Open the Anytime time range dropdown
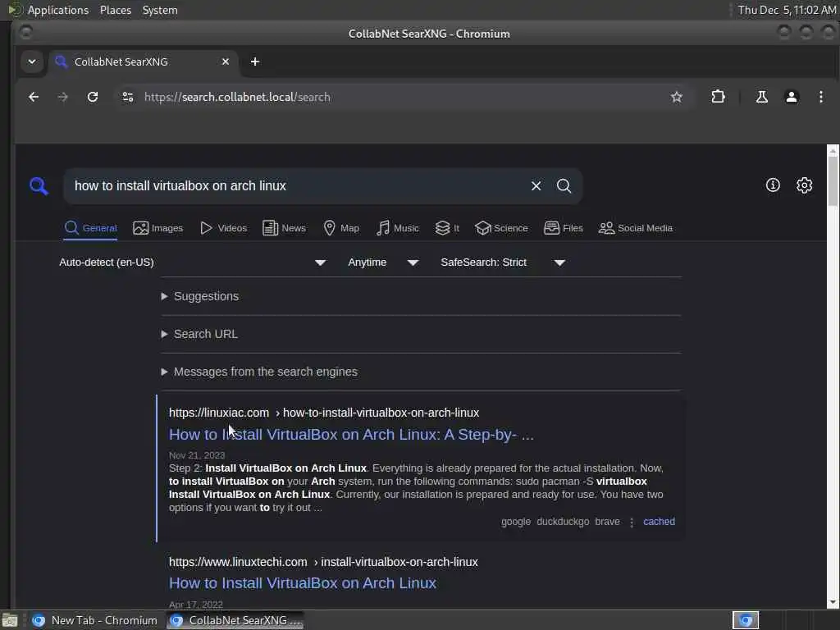 pos(383,262)
